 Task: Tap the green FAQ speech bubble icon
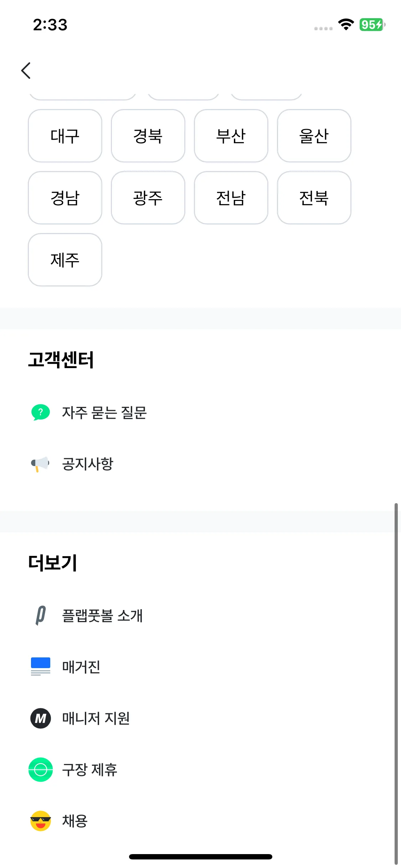pos(41,412)
